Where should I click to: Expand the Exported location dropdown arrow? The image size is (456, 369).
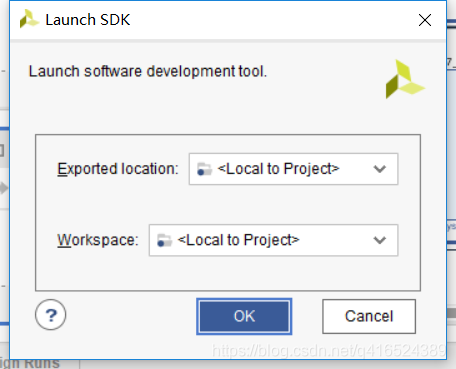coord(380,169)
